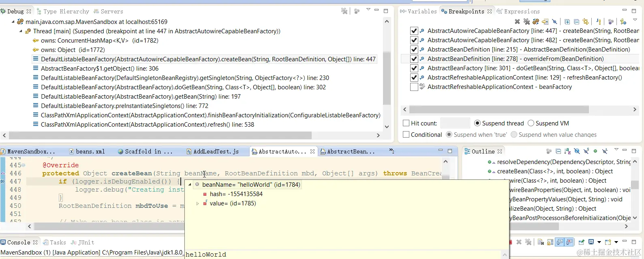Uncheck AbstractRefreshableApplicationContext line 129 breakpoint
The width and height of the screenshot is (644, 259).
414,78
